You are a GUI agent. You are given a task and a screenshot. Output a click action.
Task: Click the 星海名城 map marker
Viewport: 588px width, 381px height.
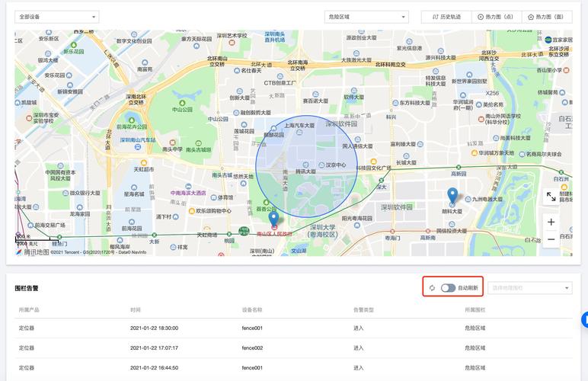click(x=134, y=187)
